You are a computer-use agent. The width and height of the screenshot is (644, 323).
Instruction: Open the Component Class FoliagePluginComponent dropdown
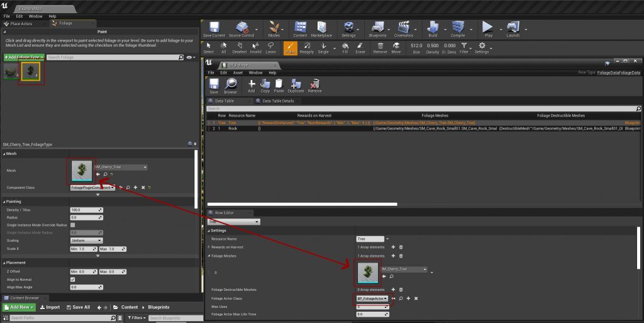pos(92,188)
